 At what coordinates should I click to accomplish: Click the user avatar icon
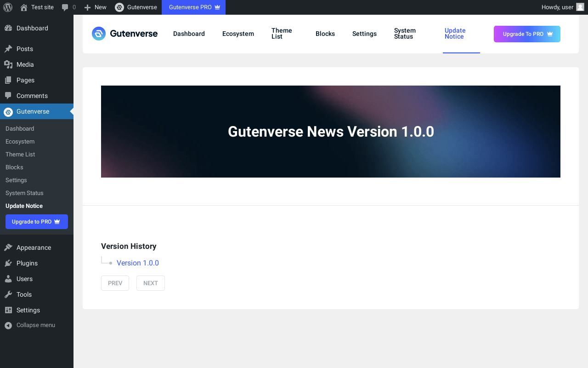[580, 7]
